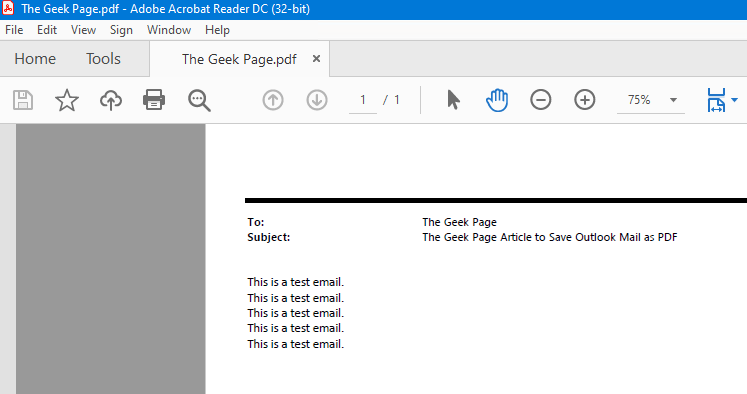Close The Geek Page.pdf tab
Screen dimensions: 747x394
point(316,59)
